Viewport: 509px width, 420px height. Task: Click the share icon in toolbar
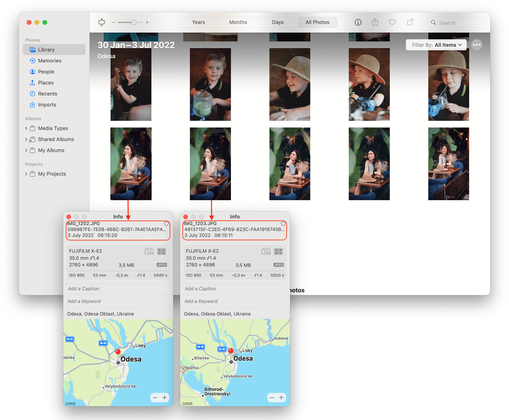(374, 22)
